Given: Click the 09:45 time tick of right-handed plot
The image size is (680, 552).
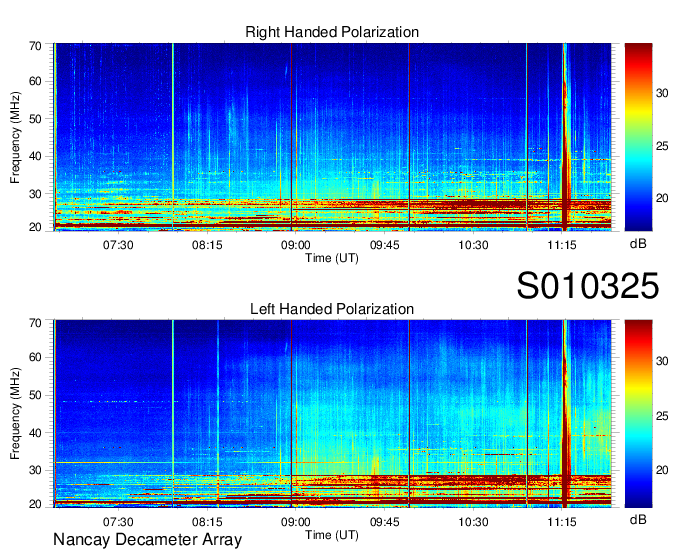Looking at the screenshot, I should 385,245.
